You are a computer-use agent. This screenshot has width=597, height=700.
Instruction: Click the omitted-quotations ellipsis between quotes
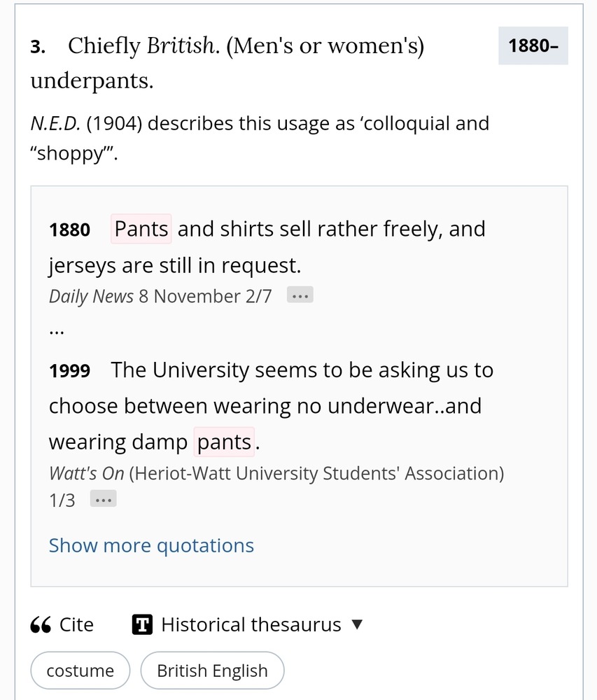(57, 330)
